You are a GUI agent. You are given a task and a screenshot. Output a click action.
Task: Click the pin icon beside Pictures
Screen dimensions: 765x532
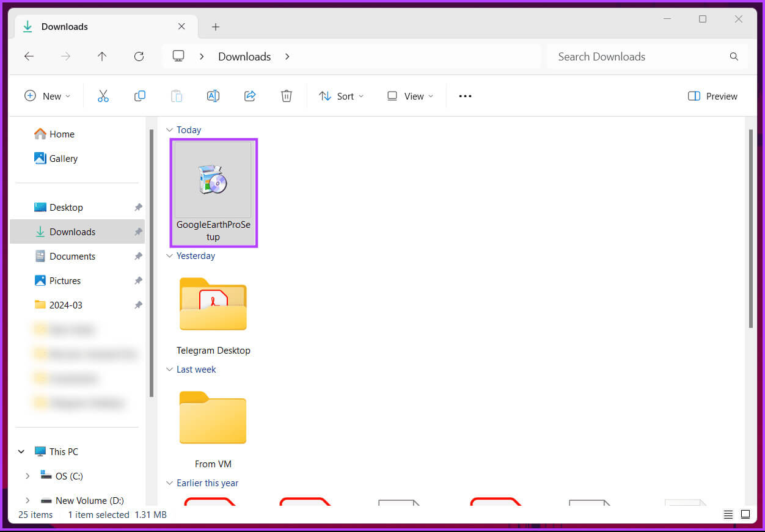pyautogui.click(x=139, y=280)
